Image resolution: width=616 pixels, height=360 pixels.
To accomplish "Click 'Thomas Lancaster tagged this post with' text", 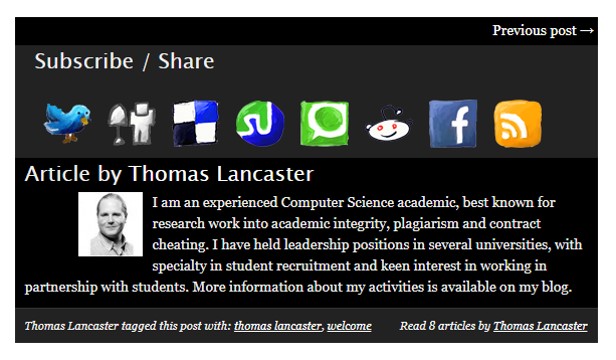I will 128,326.
